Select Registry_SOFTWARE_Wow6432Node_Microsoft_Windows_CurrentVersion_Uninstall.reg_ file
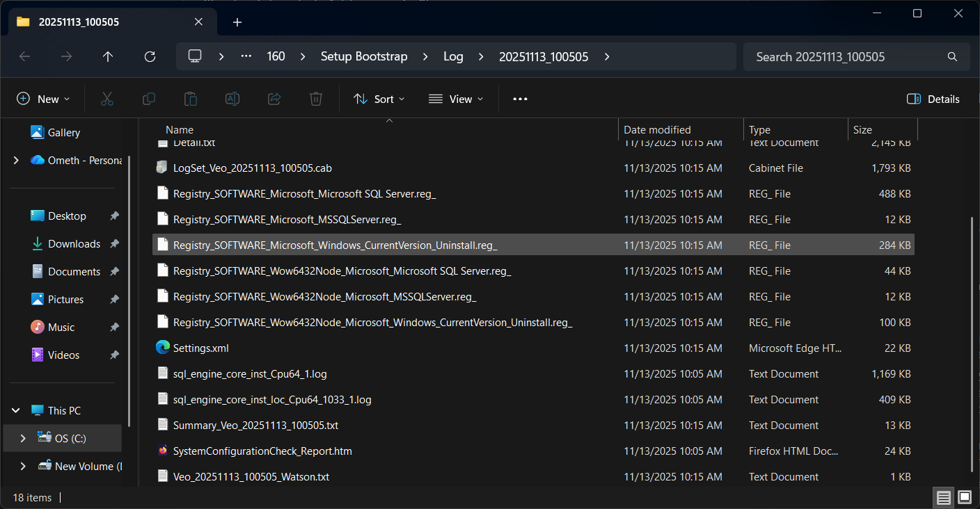980x509 pixels. click(x=533, y=322)
